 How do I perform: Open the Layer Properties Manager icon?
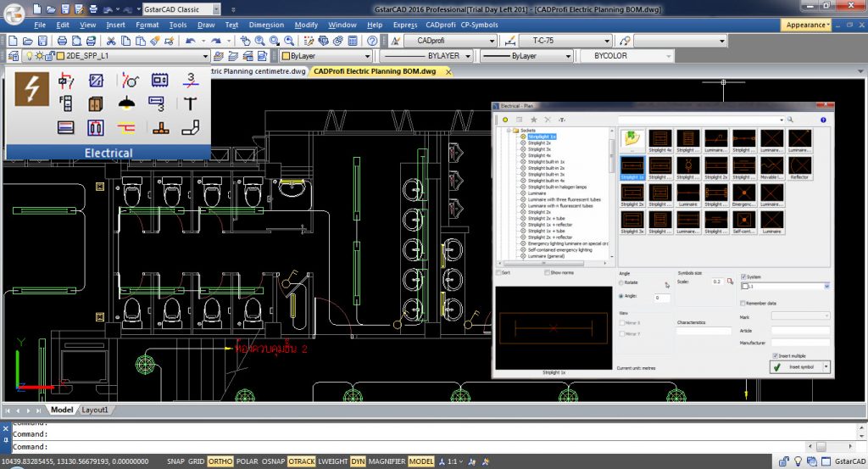pos(14,56)
